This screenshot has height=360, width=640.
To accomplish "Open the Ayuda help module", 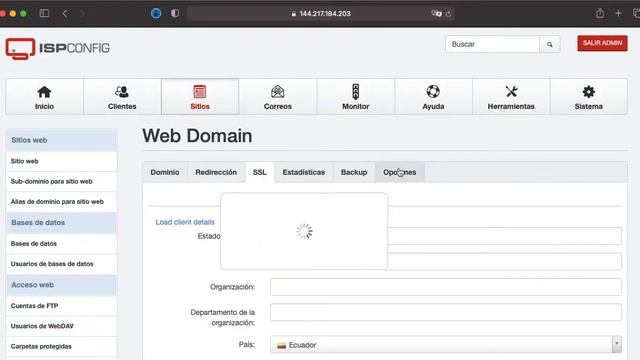I will click(433, 97).
